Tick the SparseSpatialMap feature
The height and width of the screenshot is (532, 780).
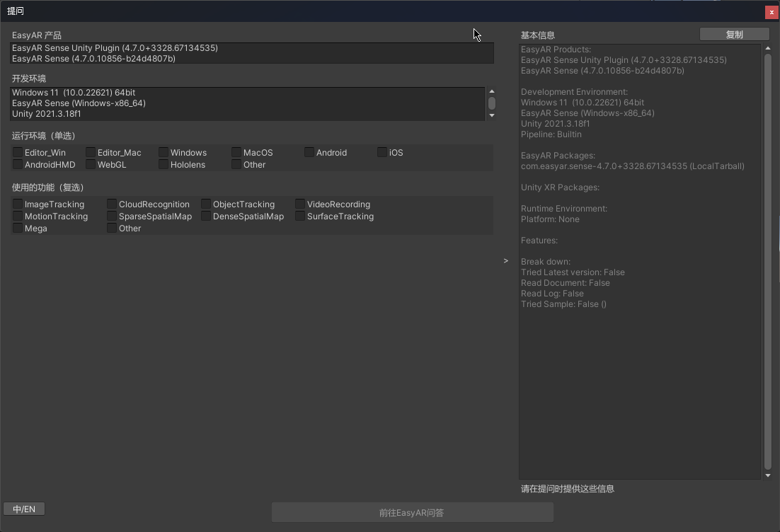[x=112, y=216]
